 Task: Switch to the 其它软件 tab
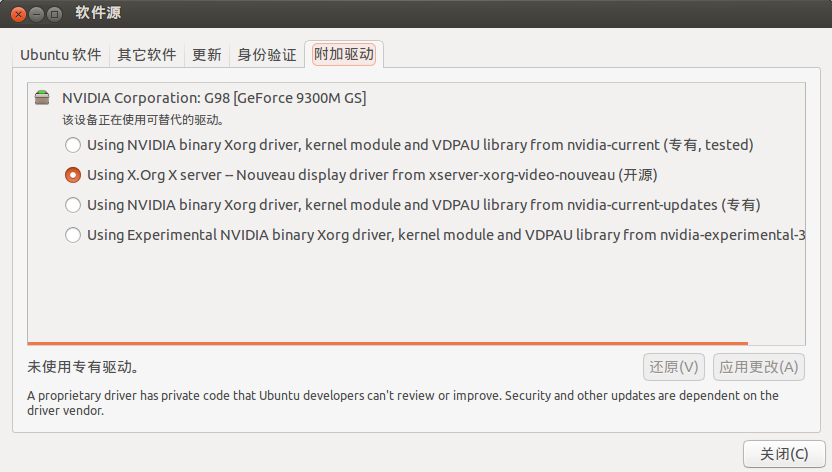146,55
